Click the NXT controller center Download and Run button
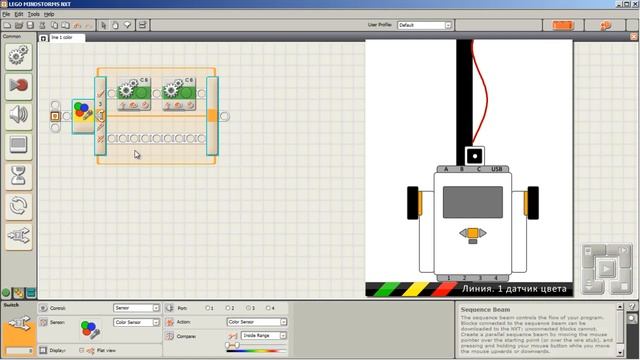Screen dimensions: 640x360 (606, 269)
